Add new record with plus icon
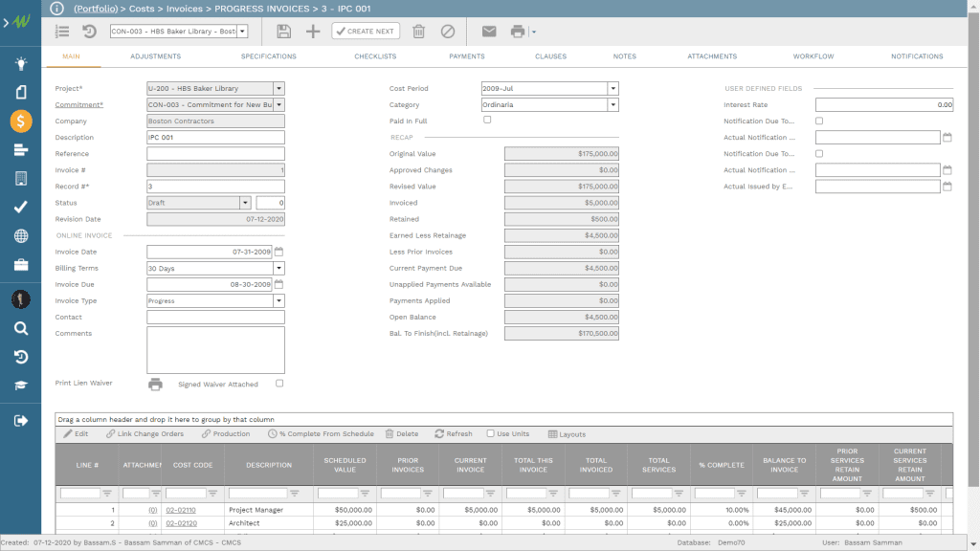This screenshot has width=980, height=551. click(x=313, y=32)
